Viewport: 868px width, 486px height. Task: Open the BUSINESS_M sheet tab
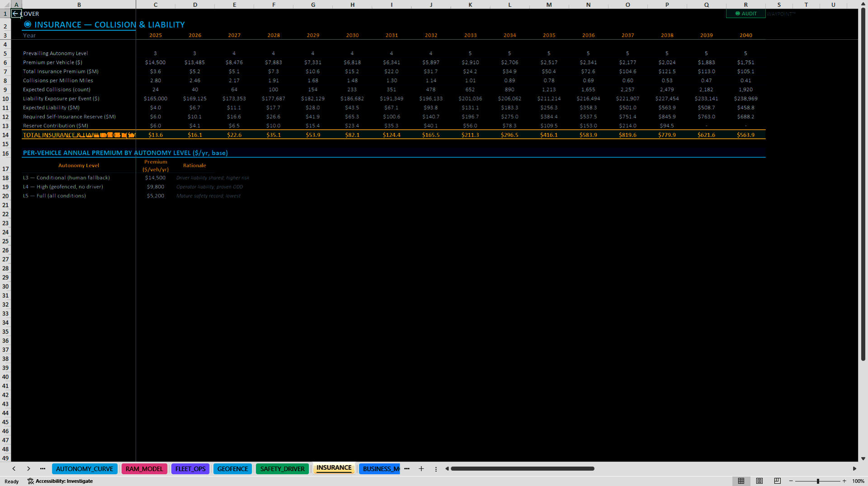click(x=380, y=469)
